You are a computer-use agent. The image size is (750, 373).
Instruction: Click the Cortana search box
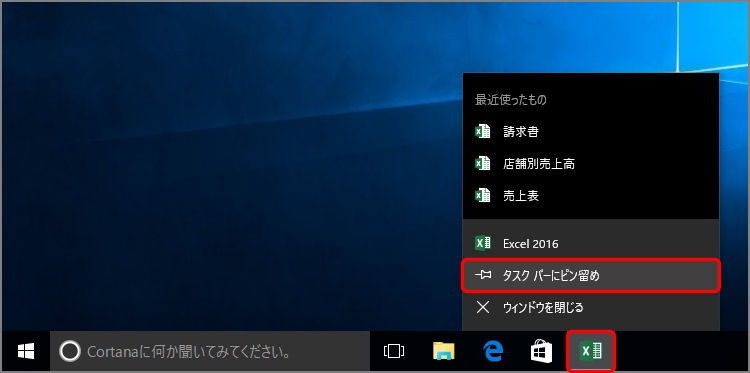pos(210,352)
